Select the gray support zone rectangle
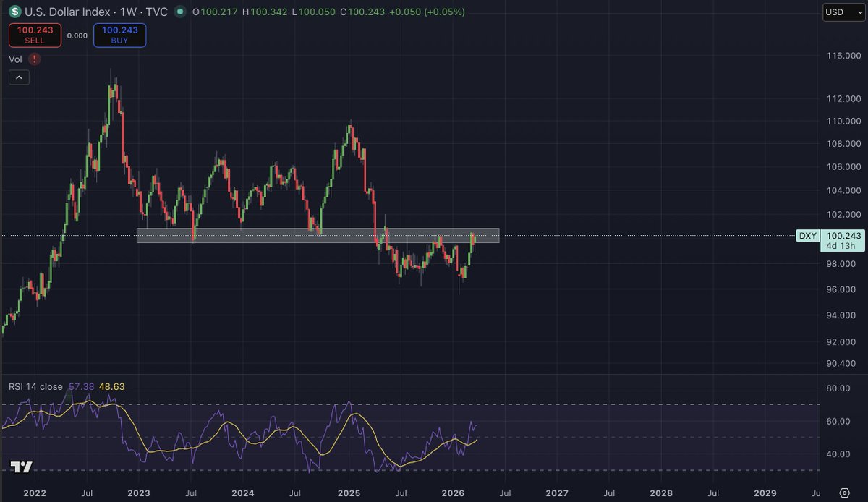868x502 pixels. 318,236
